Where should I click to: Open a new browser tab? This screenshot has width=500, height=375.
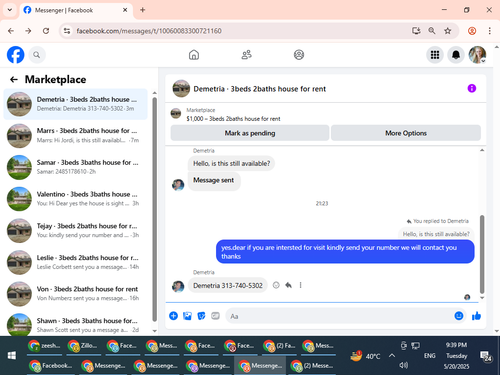pos(143,10)
